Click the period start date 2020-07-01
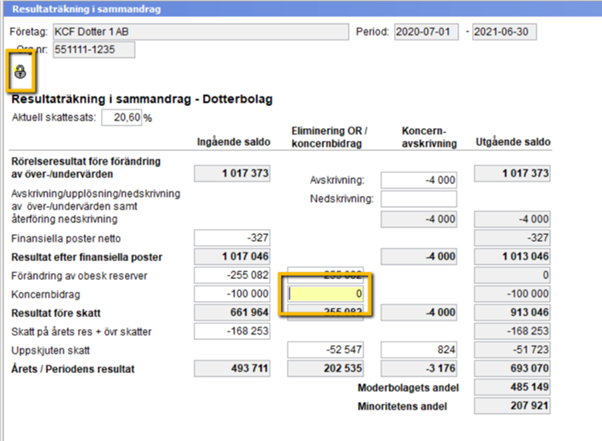Screen dimensions: 602x441 pos(426,32)
